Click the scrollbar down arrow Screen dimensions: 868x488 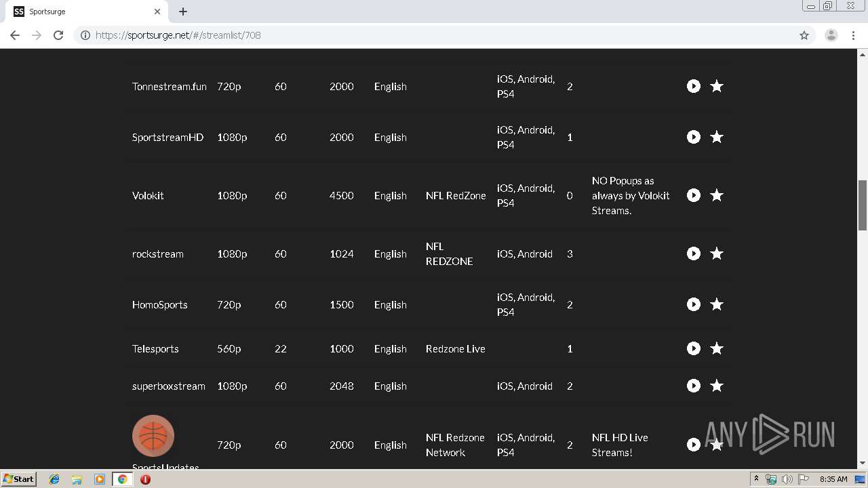click(x=863, y=463)
